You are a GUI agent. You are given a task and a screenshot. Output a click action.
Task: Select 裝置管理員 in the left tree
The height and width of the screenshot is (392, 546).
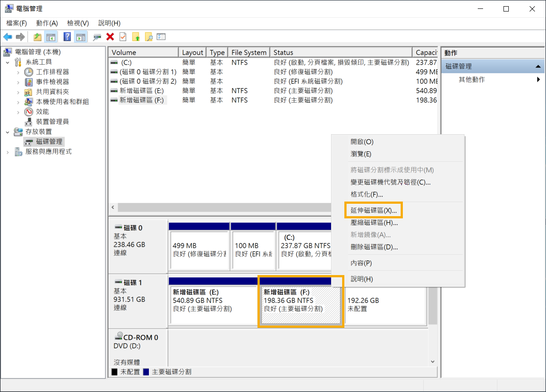tap(52, 121)
